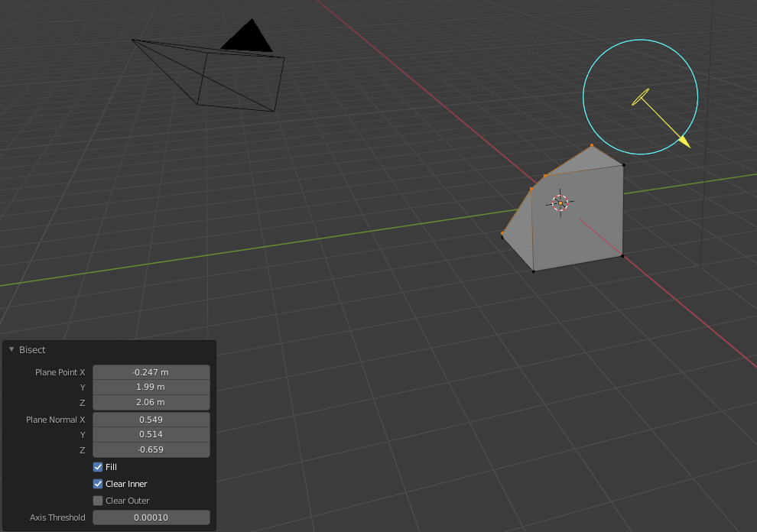This screenshot has height=532, width=757.
Task: Select the camera object wireframe
Action: tap(207, 76)
